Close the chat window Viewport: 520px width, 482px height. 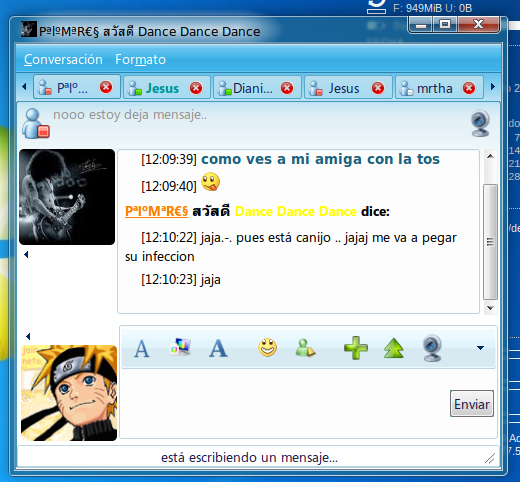(479, 24)
